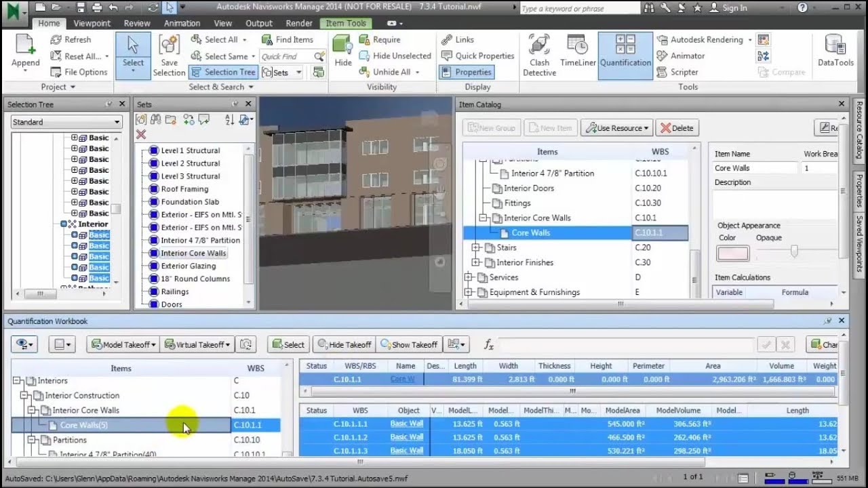Open the Render ribbon tab

[299, 23]
